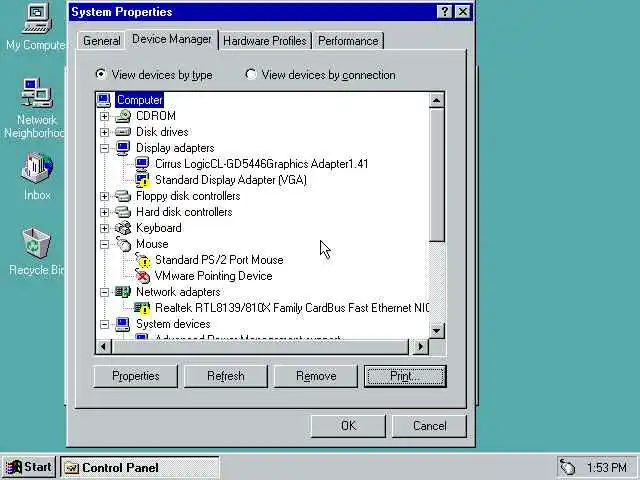Click the Cirrus Logic adapter icon
640x480 pixels.
[142, 164]
